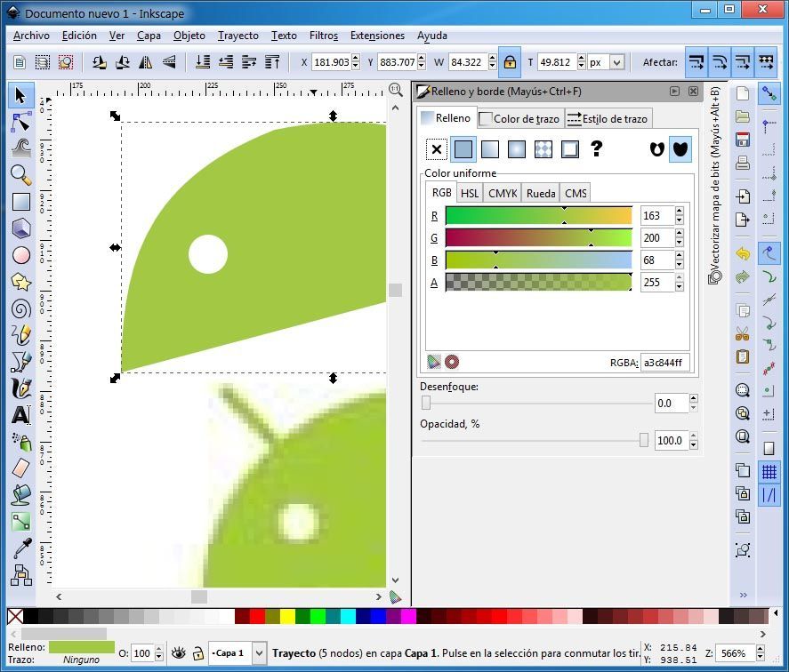Select the spiral tool

point(20,308)
